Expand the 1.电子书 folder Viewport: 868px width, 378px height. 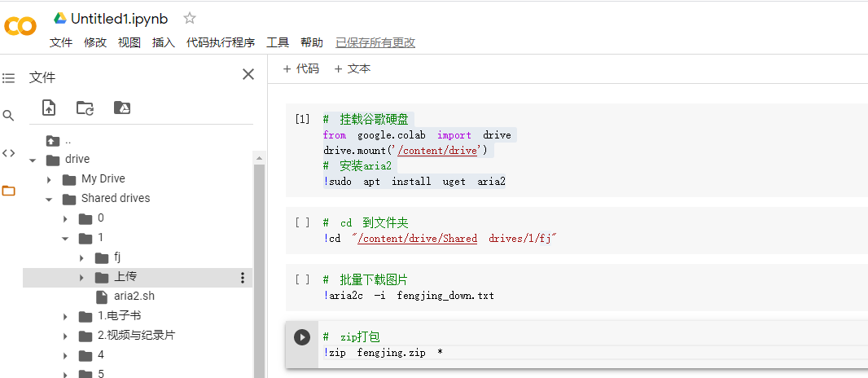click(65, 317)
